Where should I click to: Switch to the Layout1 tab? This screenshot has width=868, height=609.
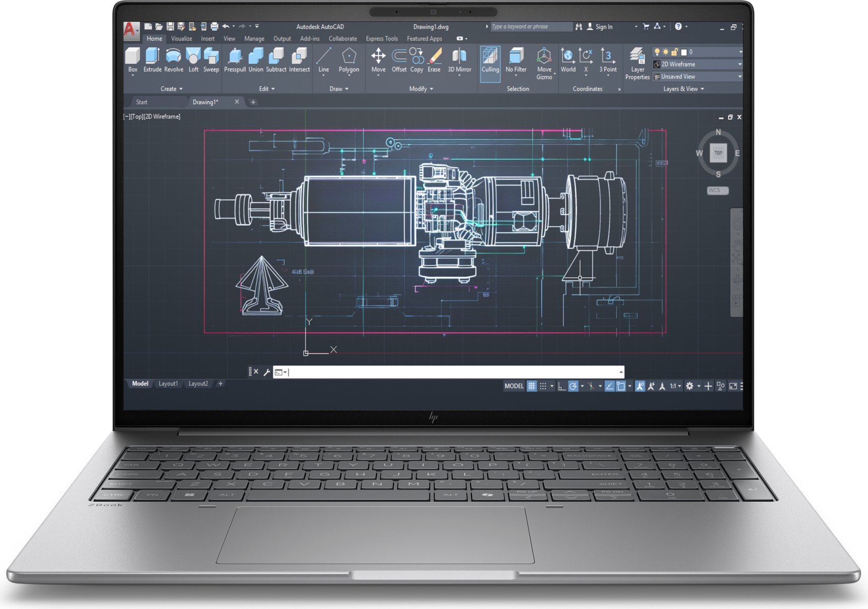click(x=168, y=384)
